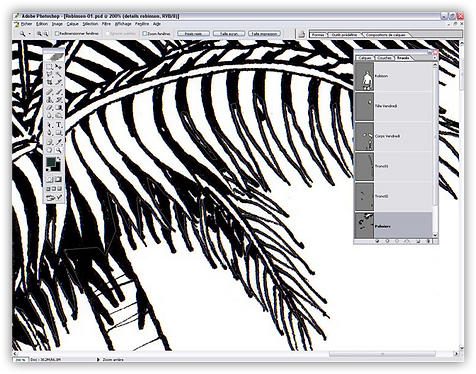The image size is (476, 374).
Task: Select the Slice tool
Action: (59, 82)
